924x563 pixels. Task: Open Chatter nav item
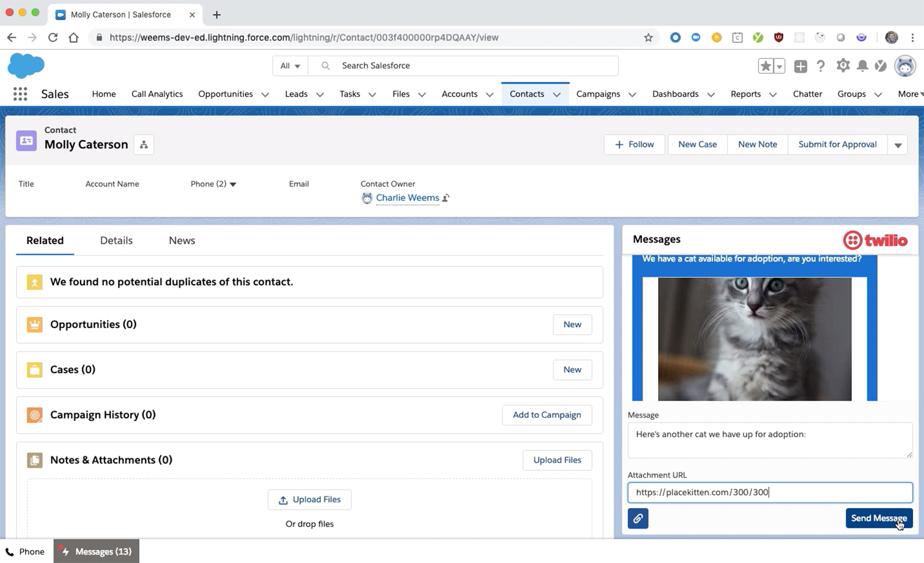click(807, 94)
